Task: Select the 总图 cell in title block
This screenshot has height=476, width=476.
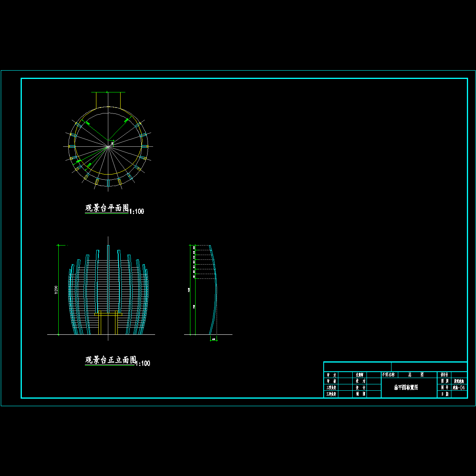Action: tap(416, 375)
